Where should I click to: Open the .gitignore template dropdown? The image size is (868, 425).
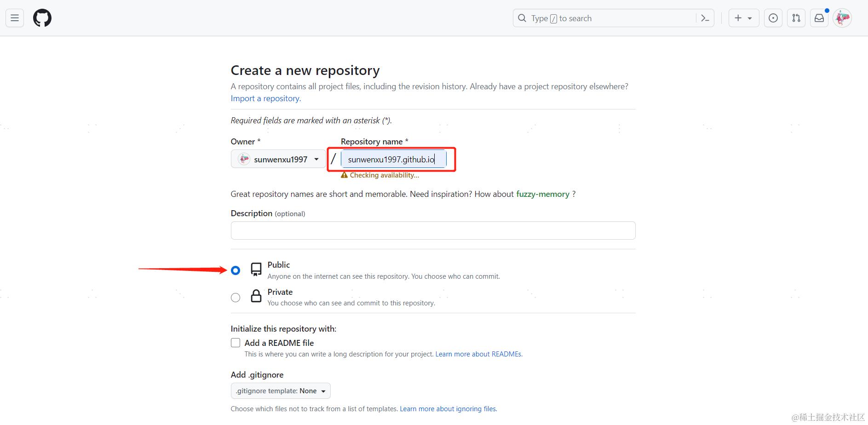pyautogui.click(x=281, y=391)
